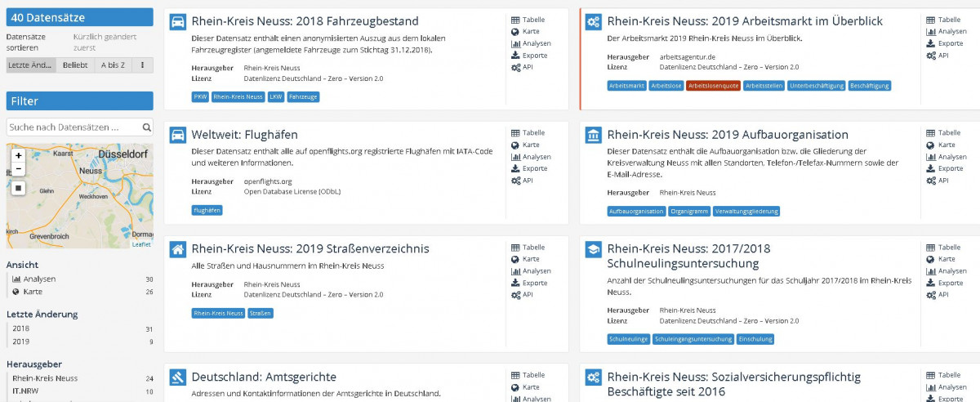
Task: Filter last change by year 2018
Action: [20, 328]
